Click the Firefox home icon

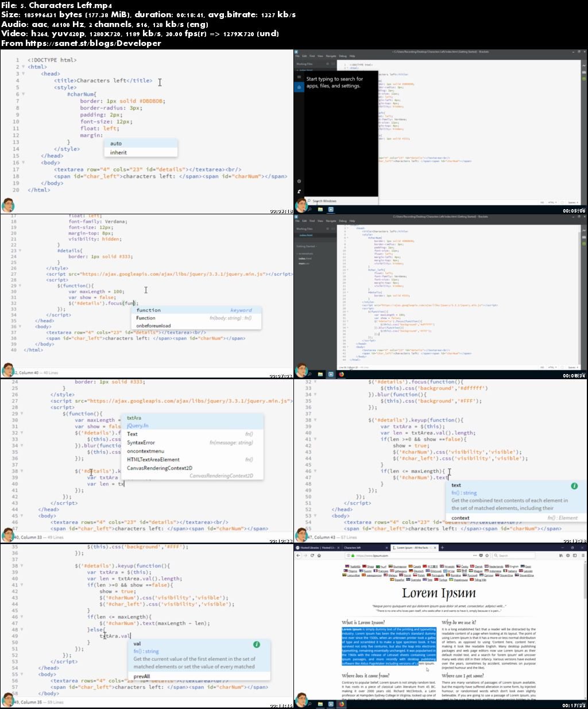(319, 556)
